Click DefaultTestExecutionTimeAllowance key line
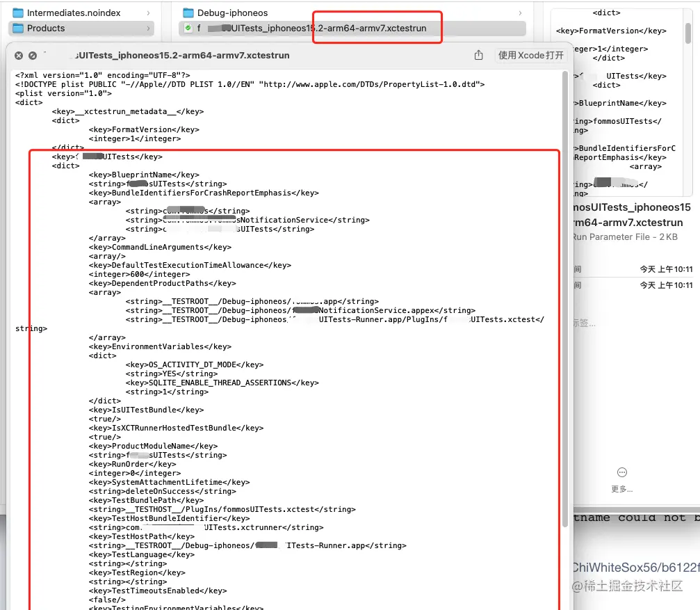Image resolution: width=700 pixels, height=610 pixels. [190, 265]
